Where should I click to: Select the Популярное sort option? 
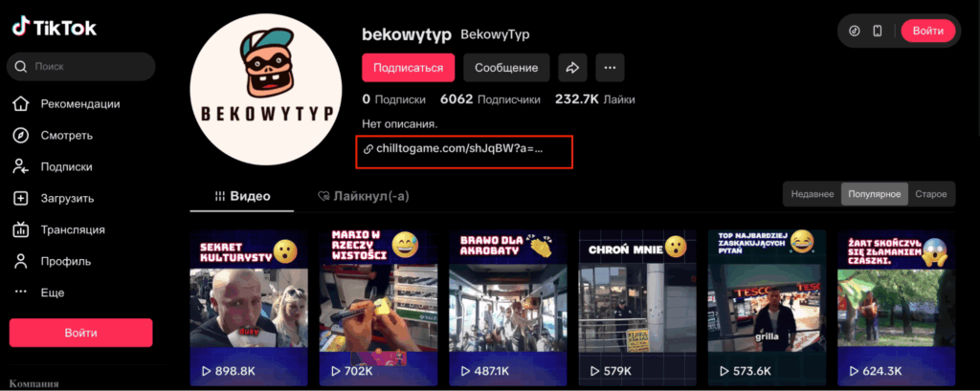874,194
